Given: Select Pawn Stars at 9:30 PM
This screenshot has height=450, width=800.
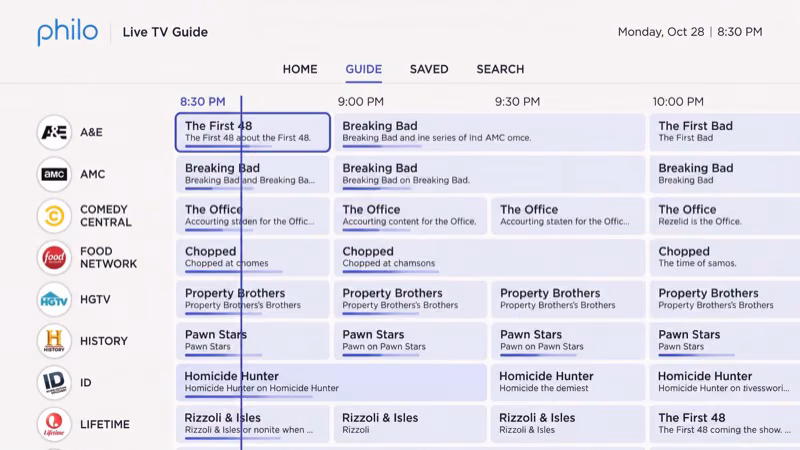Looking at the screenshot, I should click(568, 341).
